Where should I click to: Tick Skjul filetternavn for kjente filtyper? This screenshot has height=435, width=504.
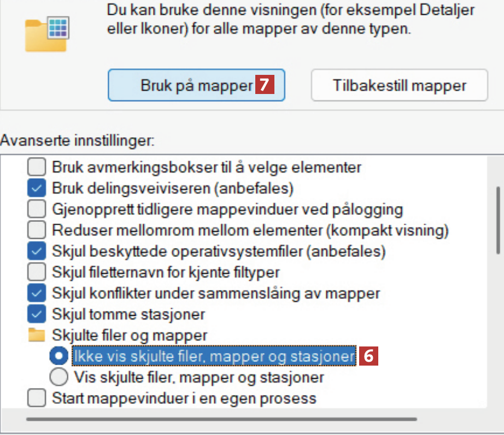(37, 272)
